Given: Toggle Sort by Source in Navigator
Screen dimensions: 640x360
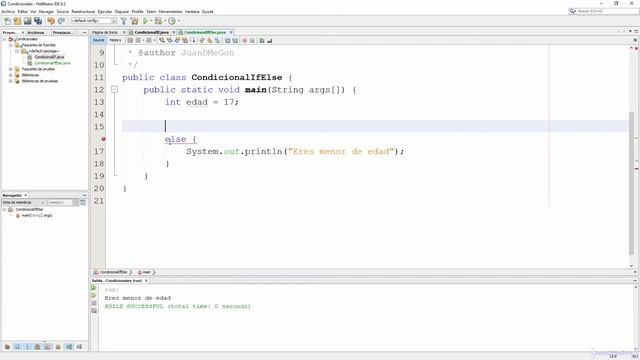Looking at the screenshot, I should tap(79, 347).
